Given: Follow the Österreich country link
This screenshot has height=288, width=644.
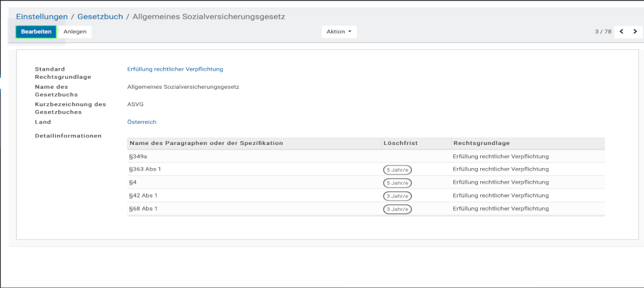Looking at the screenshot, I should (141, 122).
